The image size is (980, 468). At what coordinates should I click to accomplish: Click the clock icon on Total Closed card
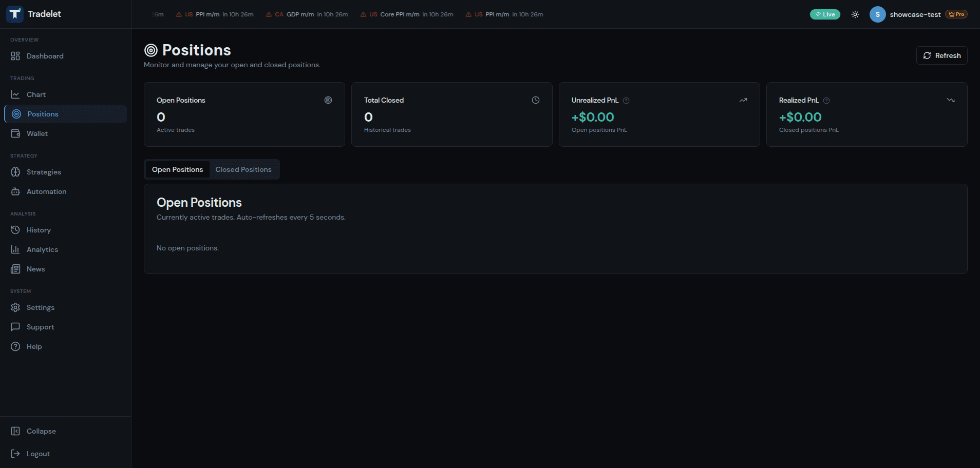[x=536, y=100]
